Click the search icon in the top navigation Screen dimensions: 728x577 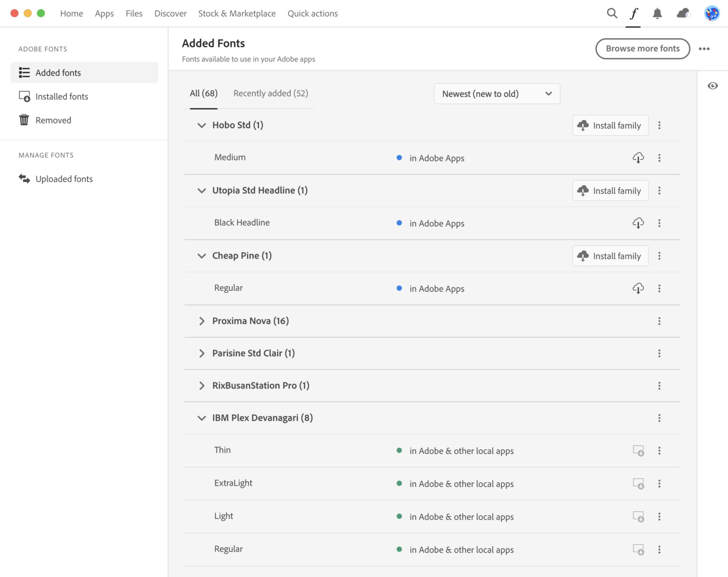tap(611, 13)
